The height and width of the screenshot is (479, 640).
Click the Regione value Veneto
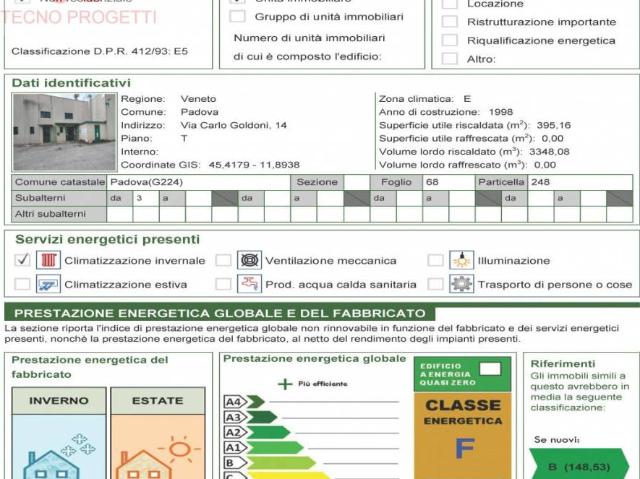coord(198,99)
